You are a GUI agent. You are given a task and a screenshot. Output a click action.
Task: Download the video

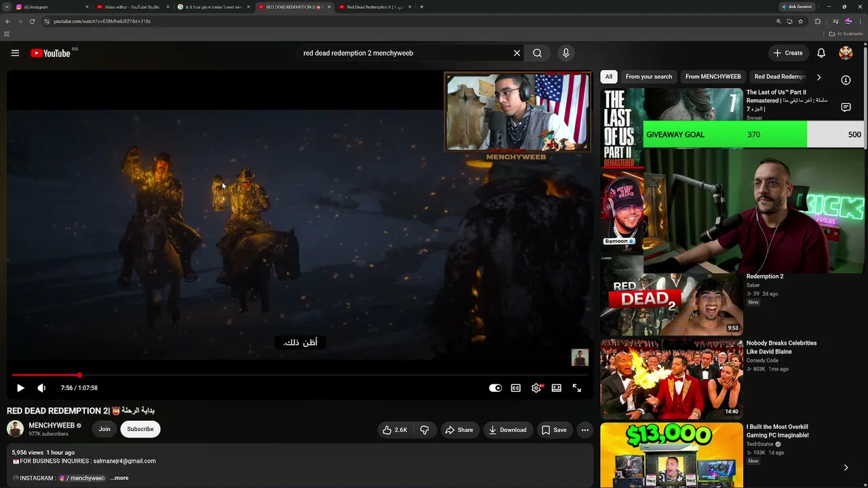point(508,430)
